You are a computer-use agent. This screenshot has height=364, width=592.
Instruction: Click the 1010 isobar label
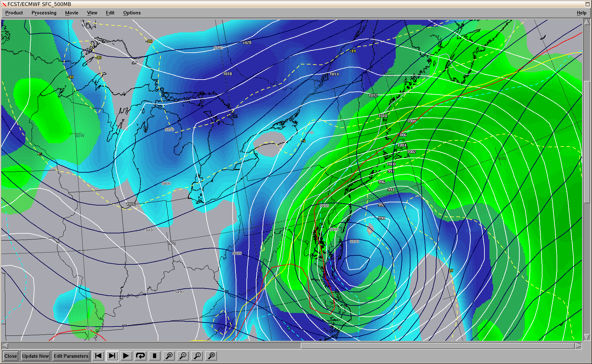pyautogui.click(x=383, y=116)
